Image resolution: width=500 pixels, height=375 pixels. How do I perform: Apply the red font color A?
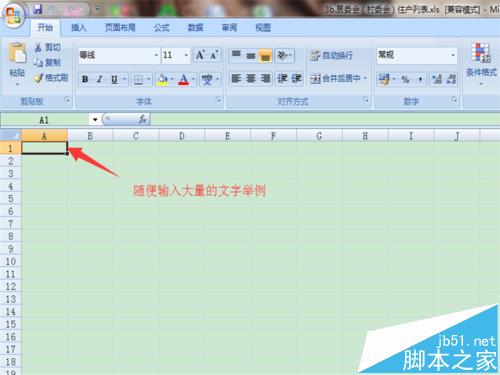click(x=184, y=79)
